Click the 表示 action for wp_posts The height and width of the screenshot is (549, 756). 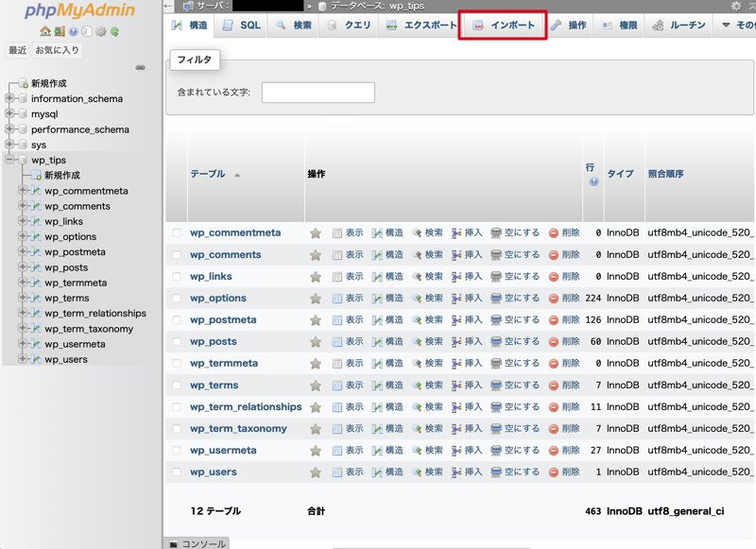tap(348, 342)
